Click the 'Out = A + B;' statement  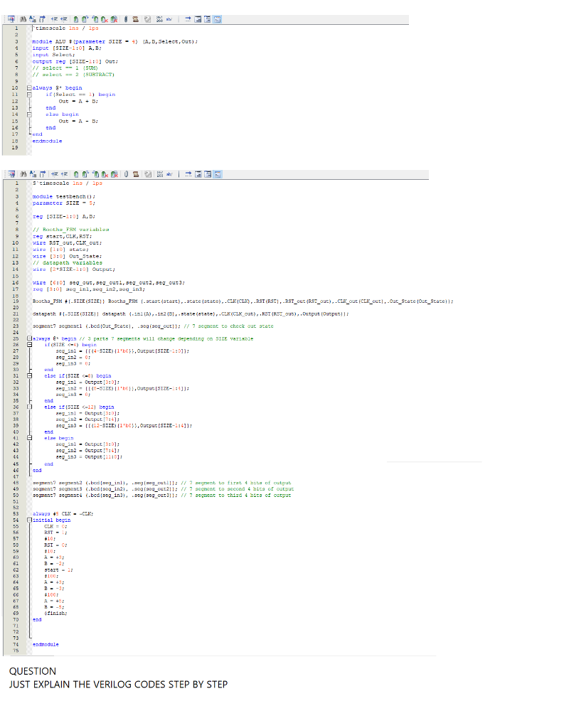point(78,101)
